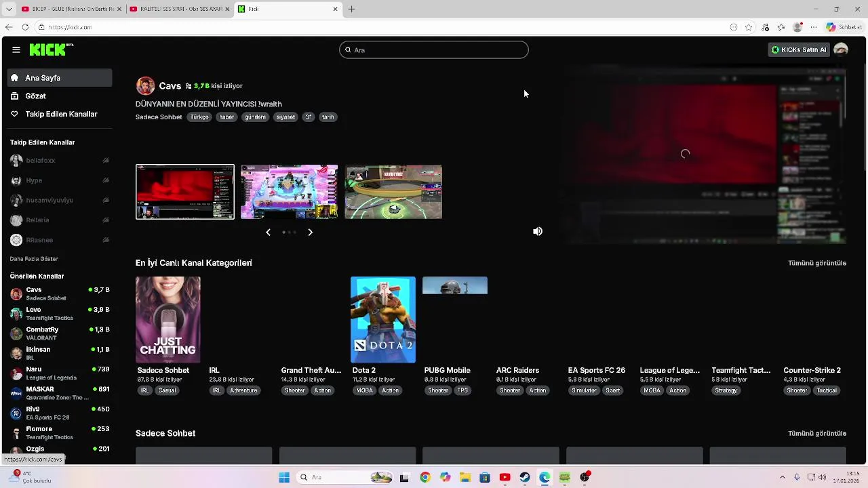Open recommended channel CombatRy
868x488 pixels.
(x=60, y=333)
